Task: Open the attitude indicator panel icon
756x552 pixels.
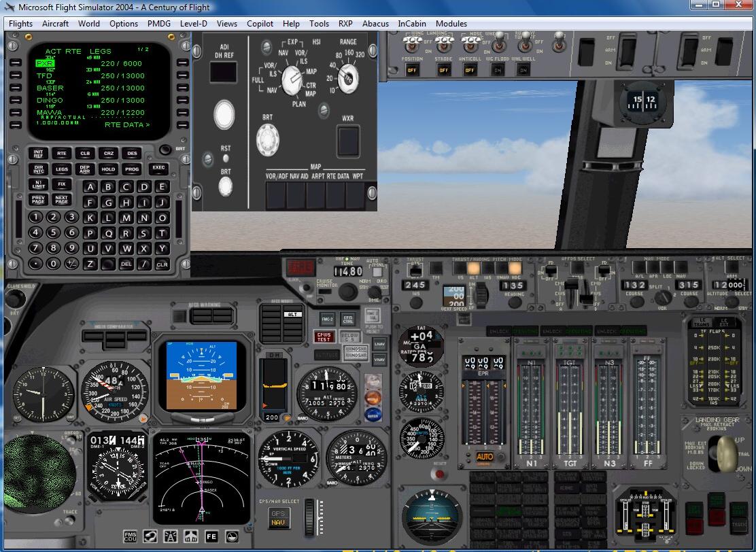Action: coord(232,536)
